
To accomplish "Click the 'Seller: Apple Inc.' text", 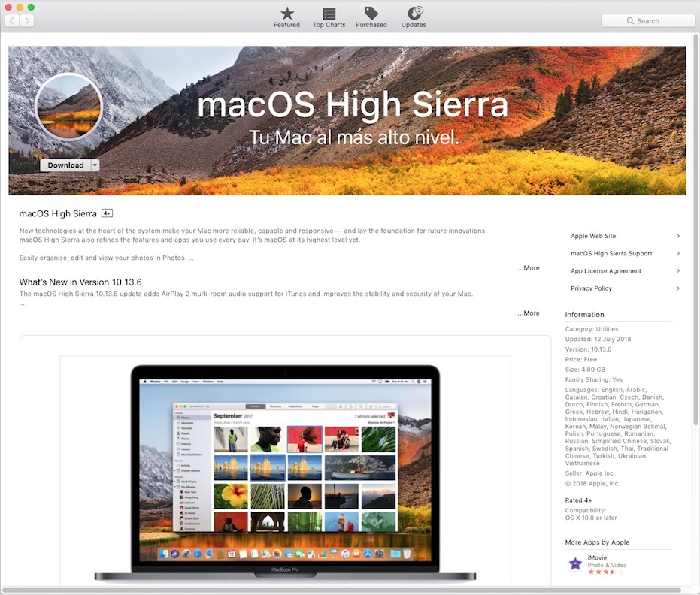I will (x=589, y=473).
